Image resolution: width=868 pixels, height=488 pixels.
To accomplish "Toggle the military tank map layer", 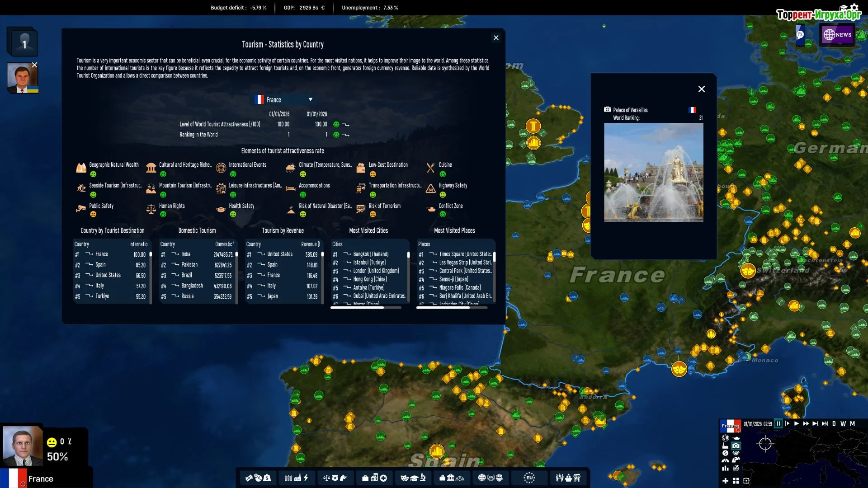I will point(736,438).
